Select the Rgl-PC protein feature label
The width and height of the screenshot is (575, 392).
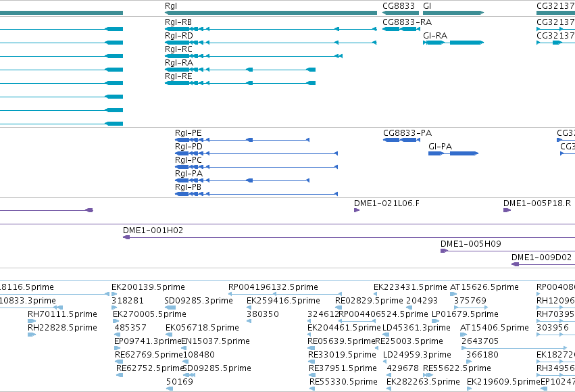coord(188,160)
